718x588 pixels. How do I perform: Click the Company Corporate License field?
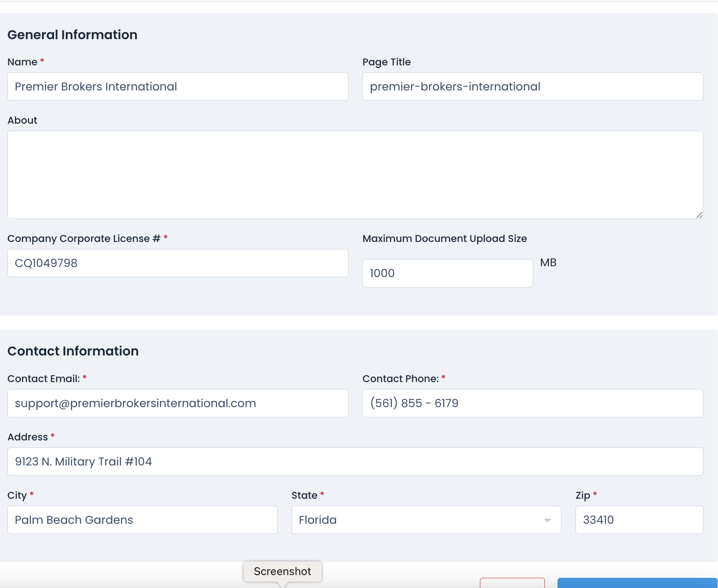click(x=178, y=263)
